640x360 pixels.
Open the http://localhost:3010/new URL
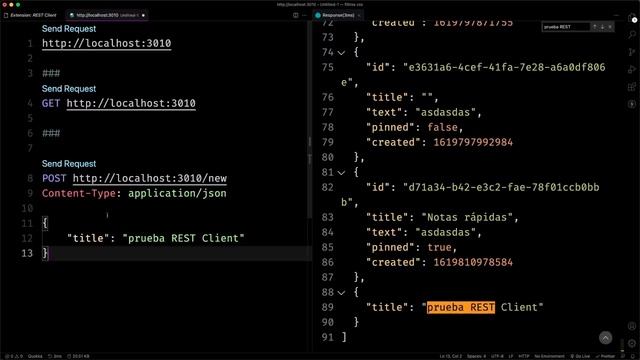coord(150,178)
